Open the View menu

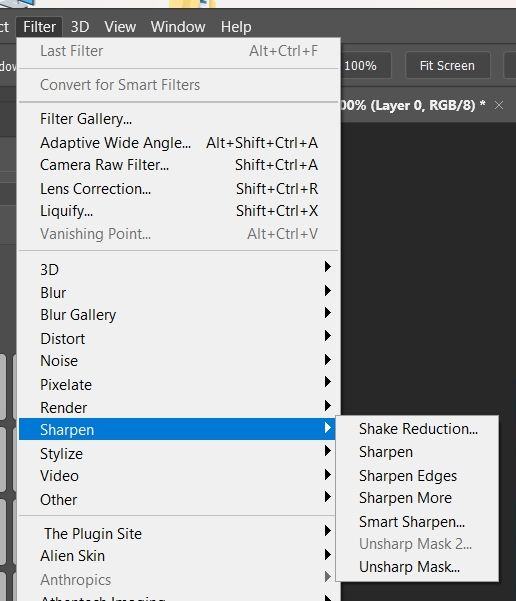pyautogui.click(x=120, y=27)
